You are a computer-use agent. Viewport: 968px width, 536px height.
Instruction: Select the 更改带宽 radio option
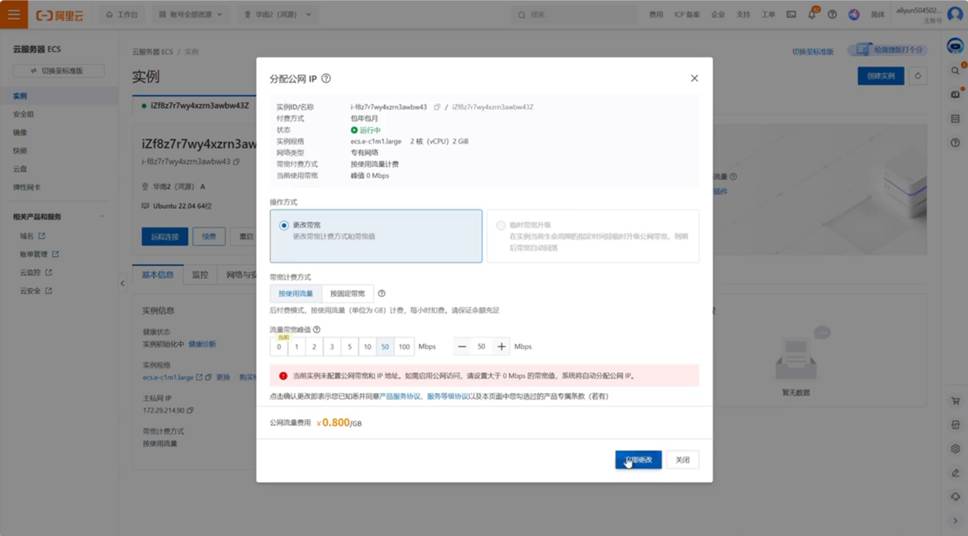coord(285,226)
